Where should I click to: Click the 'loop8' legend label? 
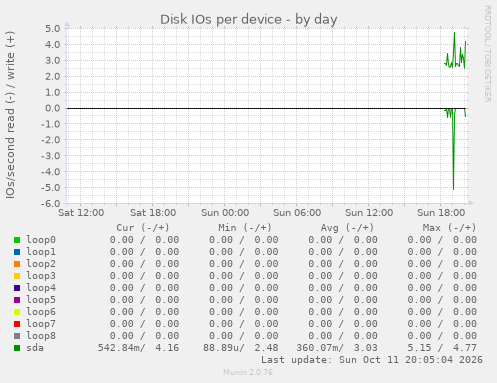41,336
